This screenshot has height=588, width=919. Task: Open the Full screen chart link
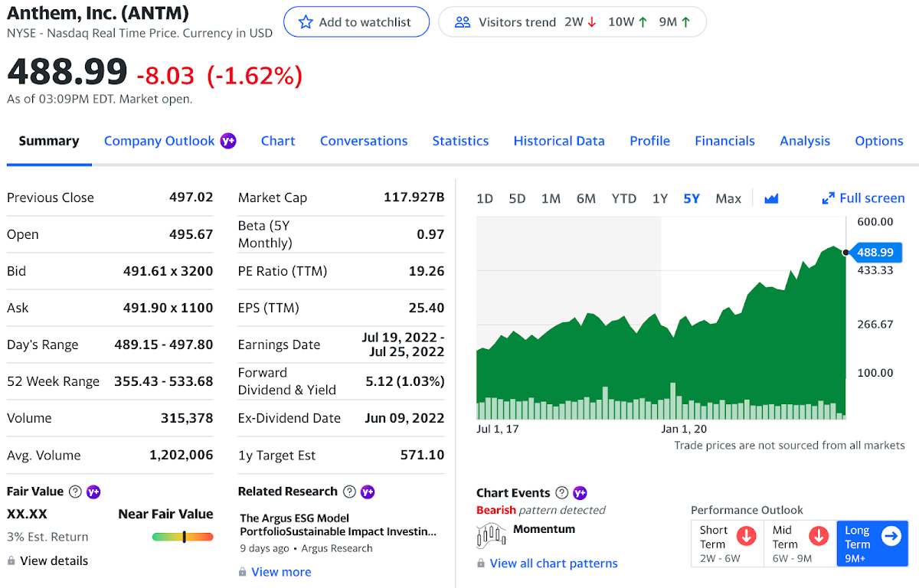click(x=863, y=198)
